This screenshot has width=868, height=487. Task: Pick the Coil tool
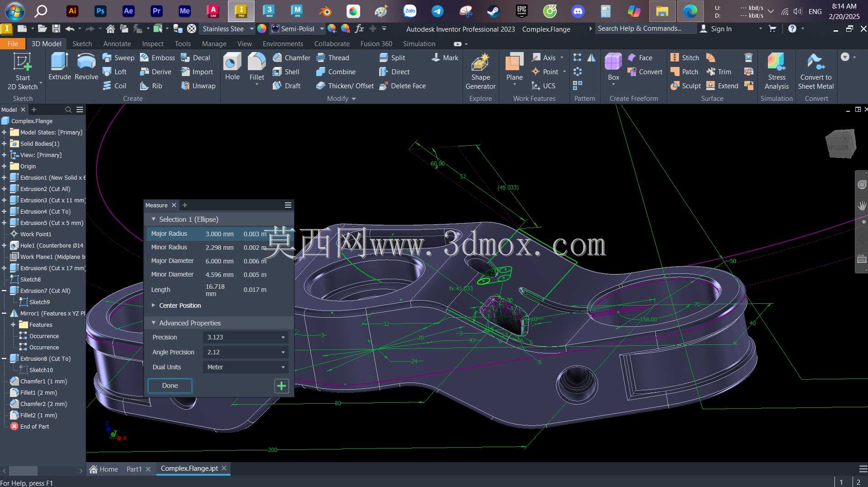click(115, 86)
